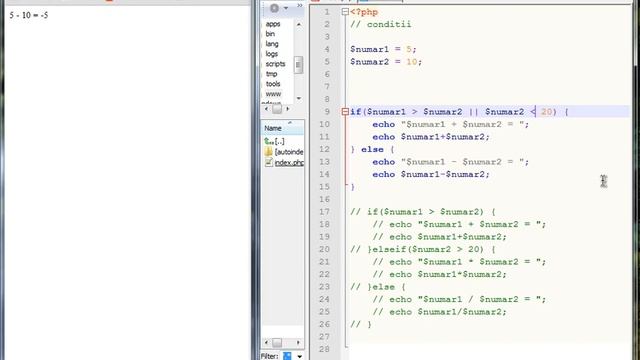Expand hidden toolbar items via the double-chevron button
This screenshot has width=640, height=360.
[x=300, y=6]
